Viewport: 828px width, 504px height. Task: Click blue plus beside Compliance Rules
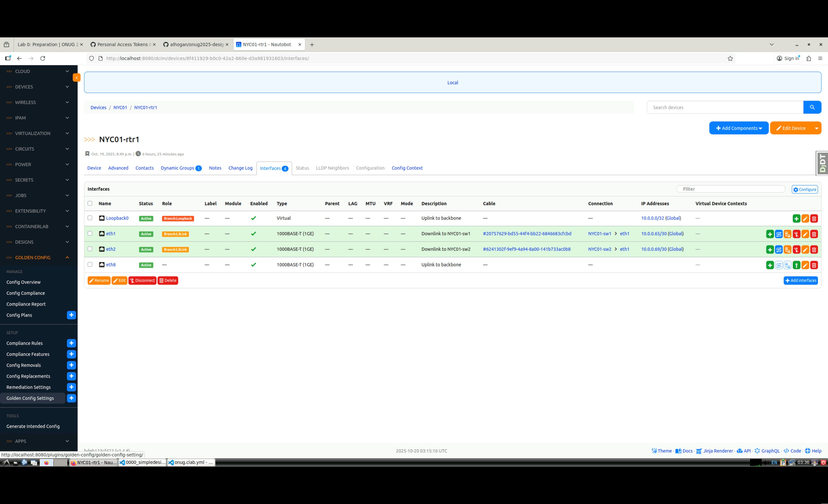tap(71, 343)
